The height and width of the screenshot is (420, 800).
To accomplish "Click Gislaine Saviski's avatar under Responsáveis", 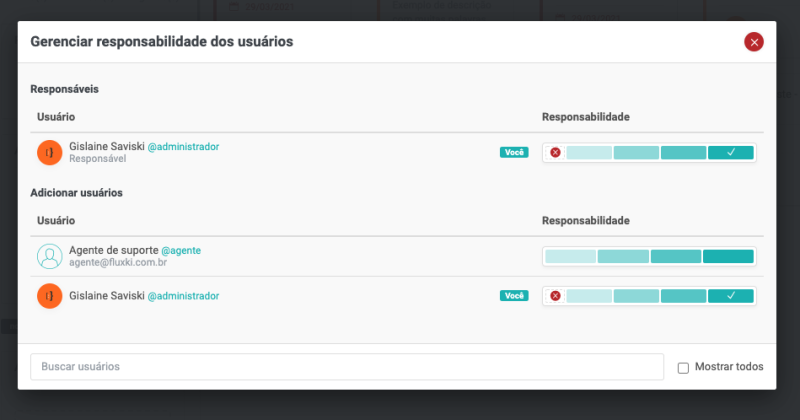I will click(x=49, y=152).
